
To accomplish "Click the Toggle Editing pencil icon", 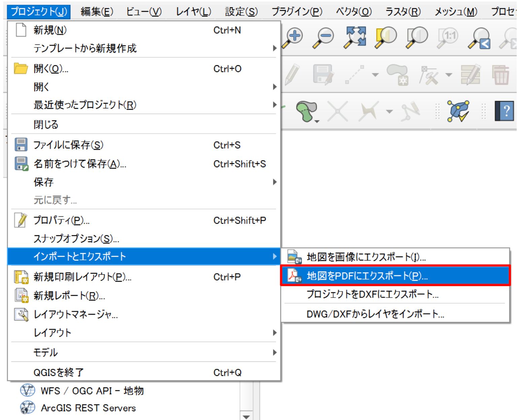I will pyautogui.click(x=292, y=74).
